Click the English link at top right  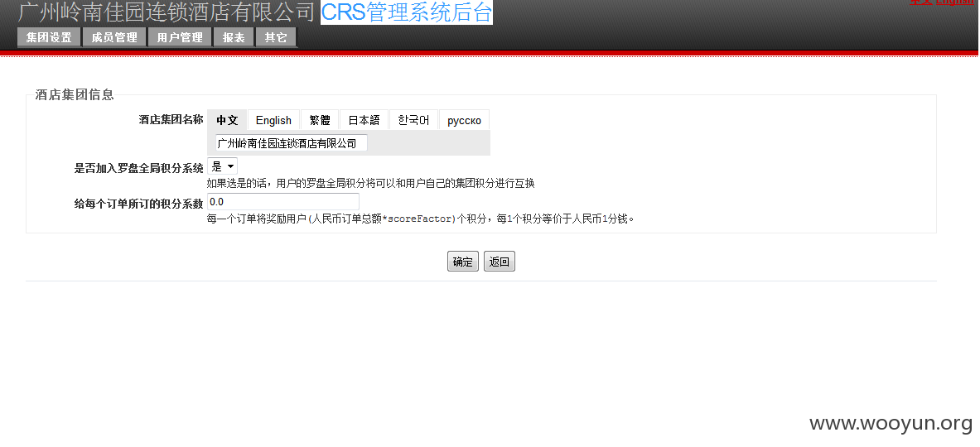click(953, 2)
